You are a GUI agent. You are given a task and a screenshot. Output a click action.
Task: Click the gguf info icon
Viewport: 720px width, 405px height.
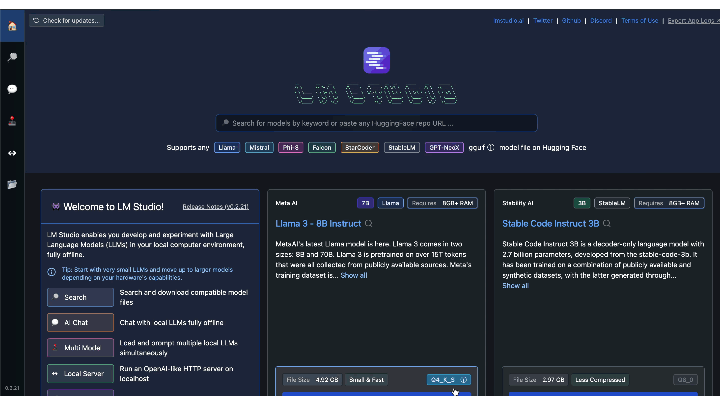(490, 148)
